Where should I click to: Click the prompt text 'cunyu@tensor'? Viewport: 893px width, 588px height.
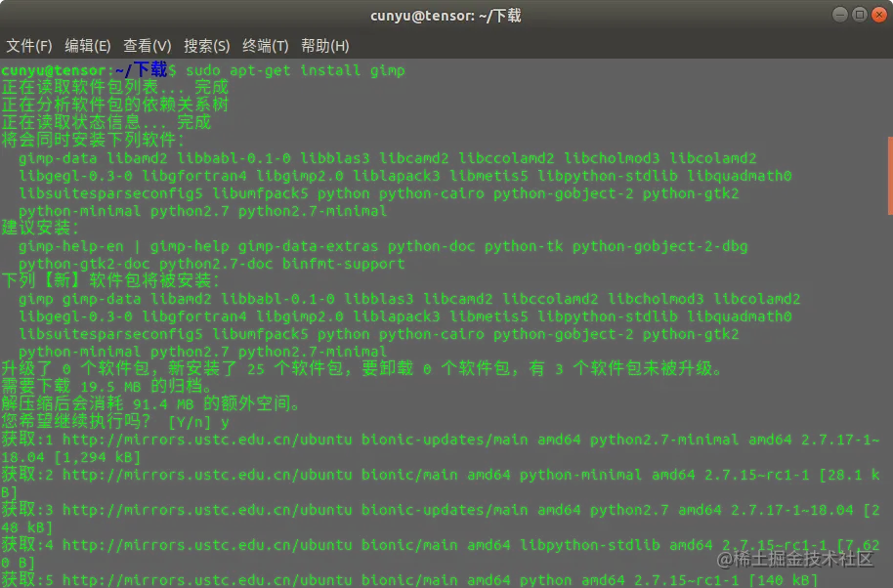pos(54,70)
